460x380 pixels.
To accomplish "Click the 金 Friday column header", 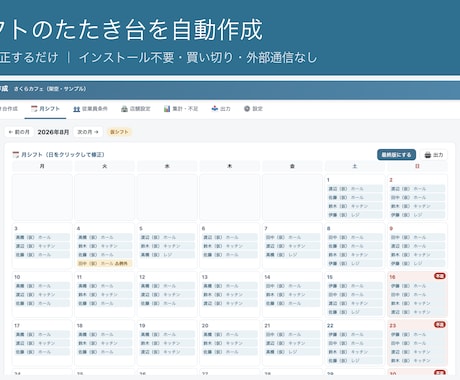I will click(292, 166).
